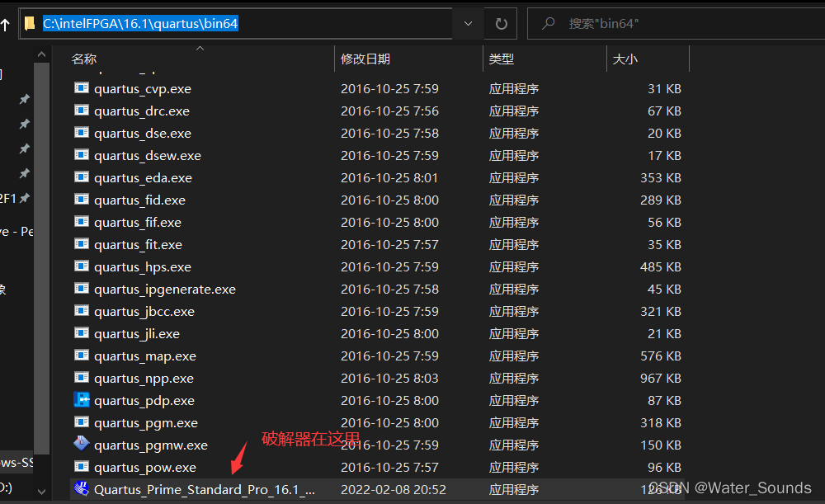Click the quartus_cvp.exe file icon
This screenshot has height=504, width=825.
[82, 88]
